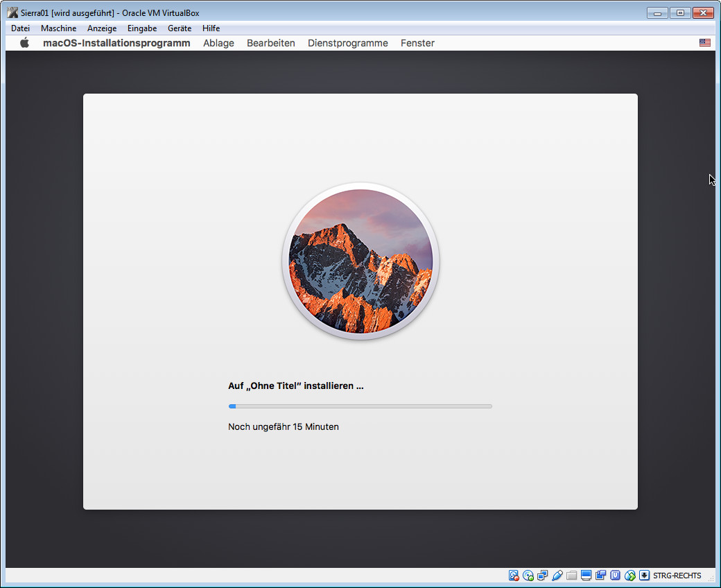Image resolution: width=721 pixels, height=588 pixels.
Task: Click the shared folders status icon
Action: [572, 576]
